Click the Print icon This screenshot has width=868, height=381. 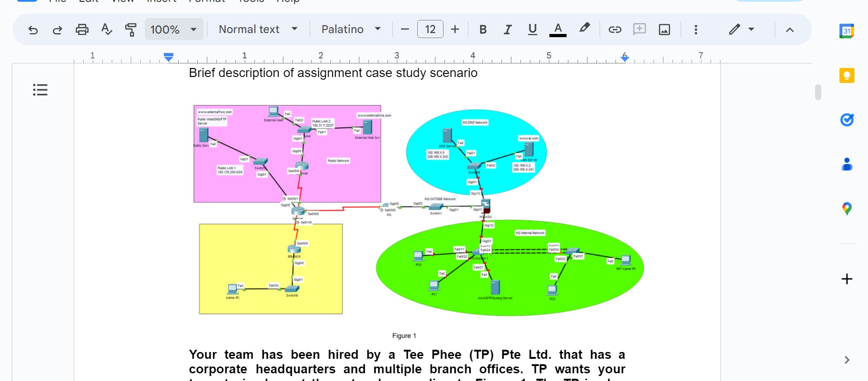coord(82,30)
